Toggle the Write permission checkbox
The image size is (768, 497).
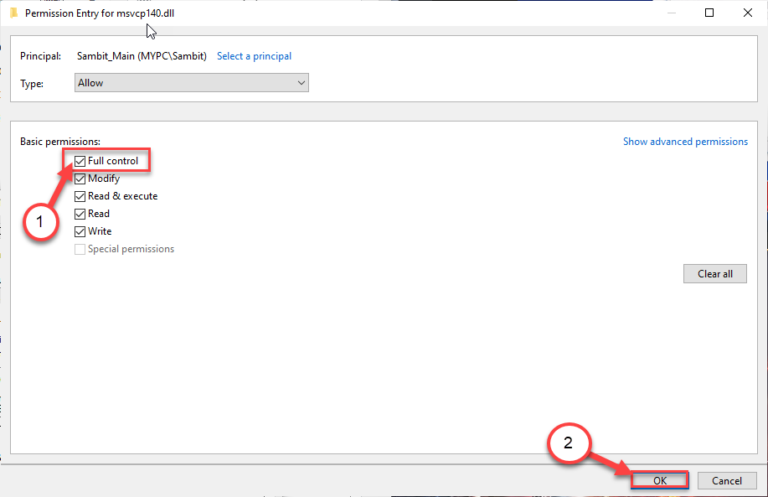click(80, 232)
